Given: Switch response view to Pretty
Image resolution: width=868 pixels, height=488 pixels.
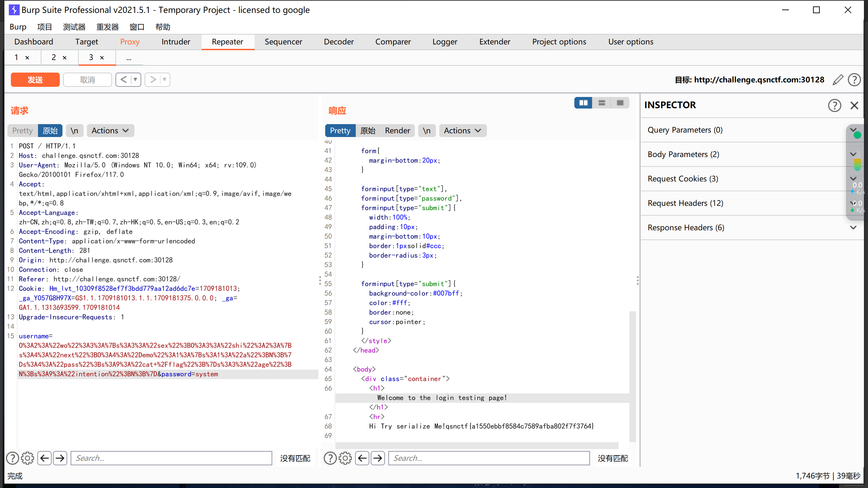Looking at the screenshot, I should tap(340, 131).
